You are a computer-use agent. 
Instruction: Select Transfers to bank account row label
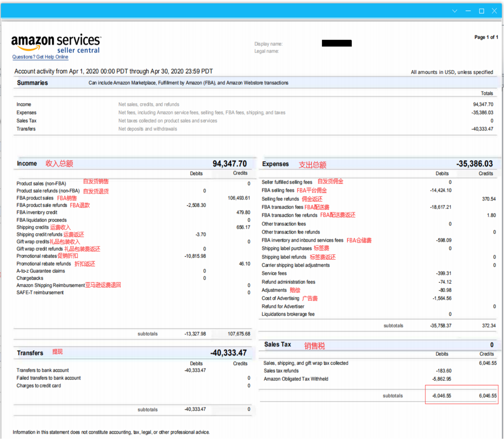coord(43,370)
